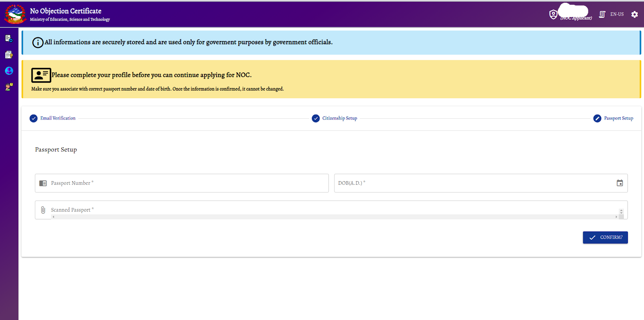Open the EN-US language selector

pos(617,14)
